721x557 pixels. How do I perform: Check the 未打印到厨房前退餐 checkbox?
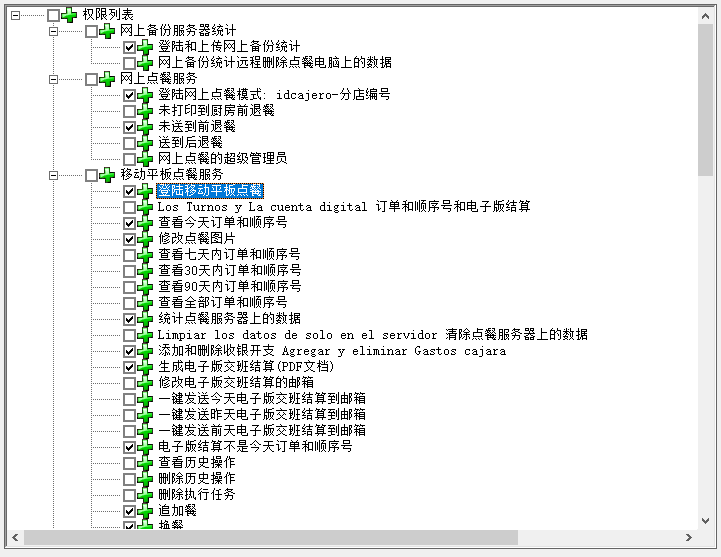129,111
